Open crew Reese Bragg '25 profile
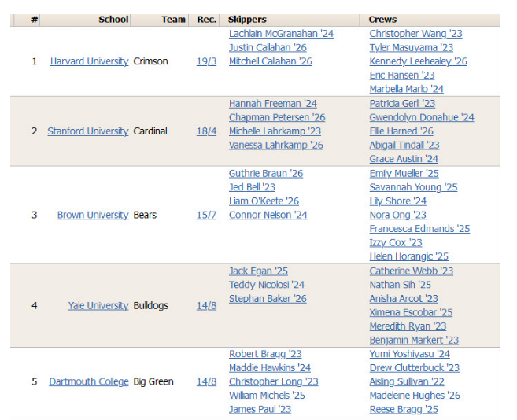 [x=404, y=410]
